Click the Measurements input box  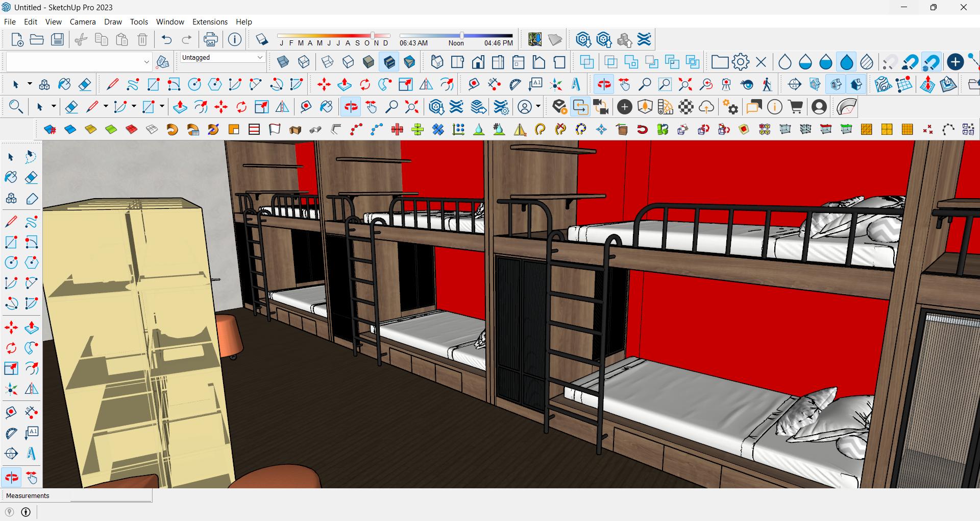point(111,496)
